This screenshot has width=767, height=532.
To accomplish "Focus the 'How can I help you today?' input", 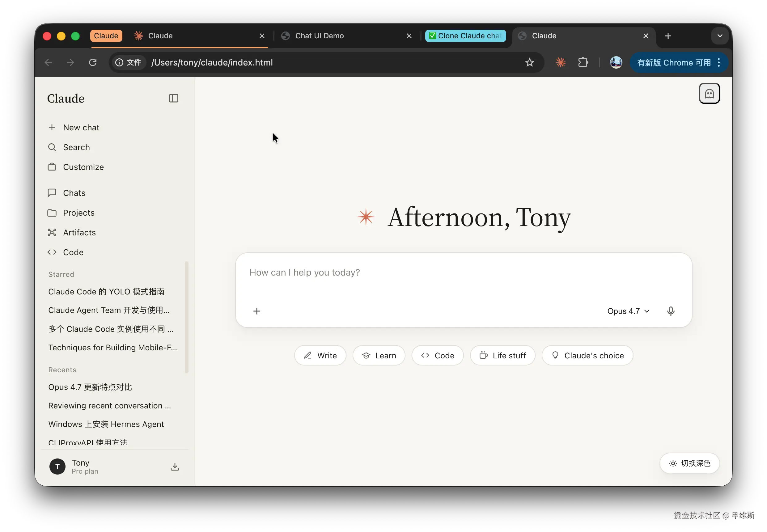I will pyautogui.click(x=463, y=272).
